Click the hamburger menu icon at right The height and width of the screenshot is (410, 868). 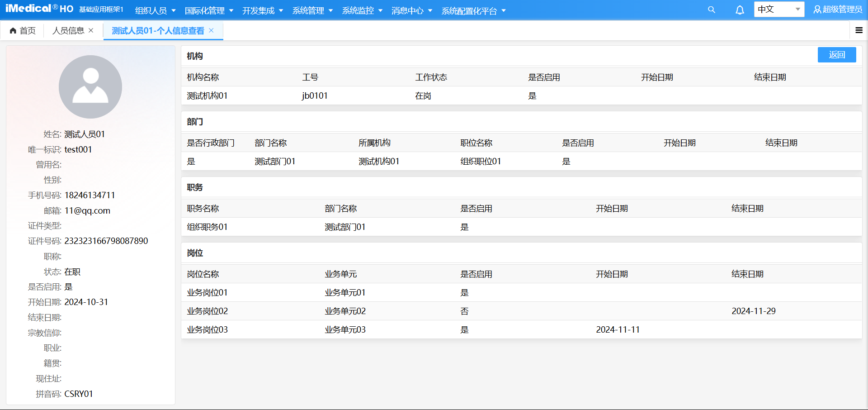click(859, 30)
